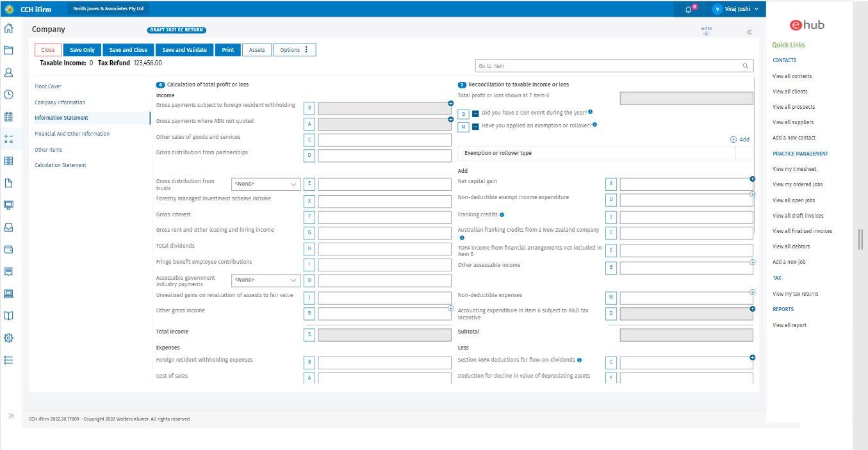Go to Company Information section
Image resolution: width=868 pixels, height=450 pixels.
pyautogui.click(x=60, y=102)
